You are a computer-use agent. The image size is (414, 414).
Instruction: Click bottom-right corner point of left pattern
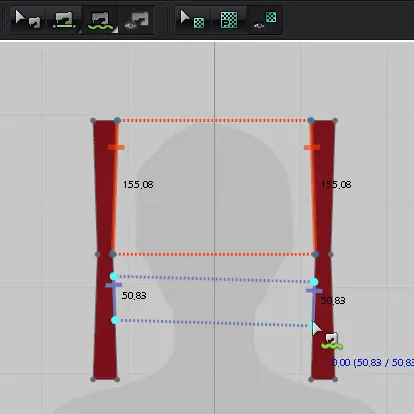(117, 379)
